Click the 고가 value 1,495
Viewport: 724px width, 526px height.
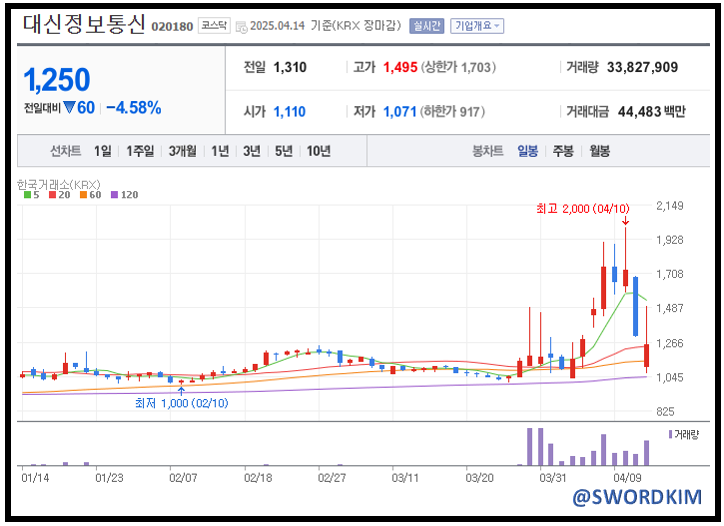(x=400, y=67)
